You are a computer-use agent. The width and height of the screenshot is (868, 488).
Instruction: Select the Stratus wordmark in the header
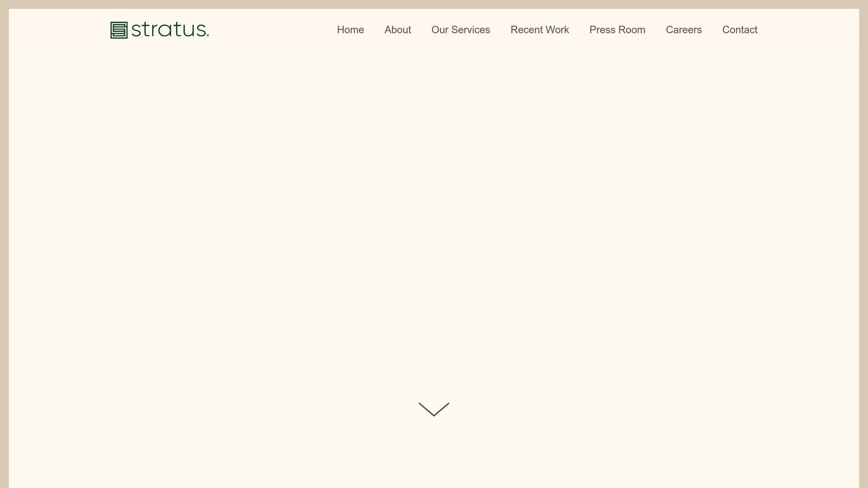169,30
